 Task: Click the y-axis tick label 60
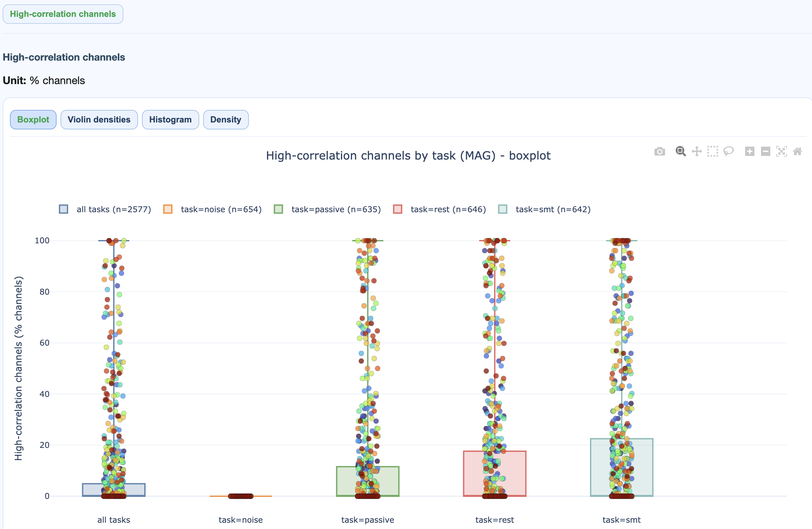tap(44, 343)
